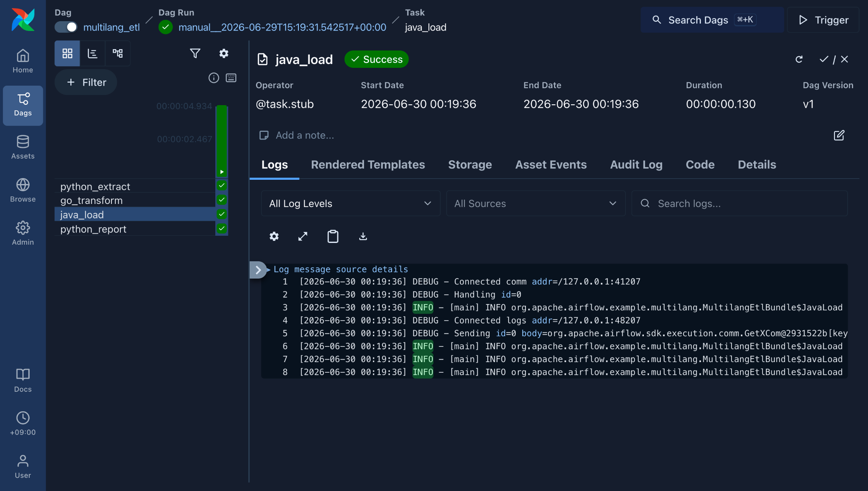Edit the task note with pencil icon

[x=839, y=135]
